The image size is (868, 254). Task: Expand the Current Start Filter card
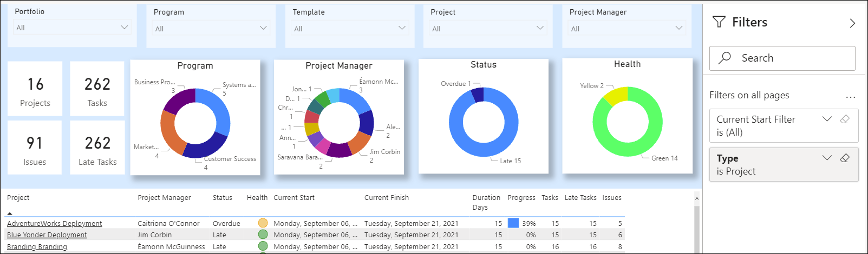pyautogui.click(x=827, y=119)
